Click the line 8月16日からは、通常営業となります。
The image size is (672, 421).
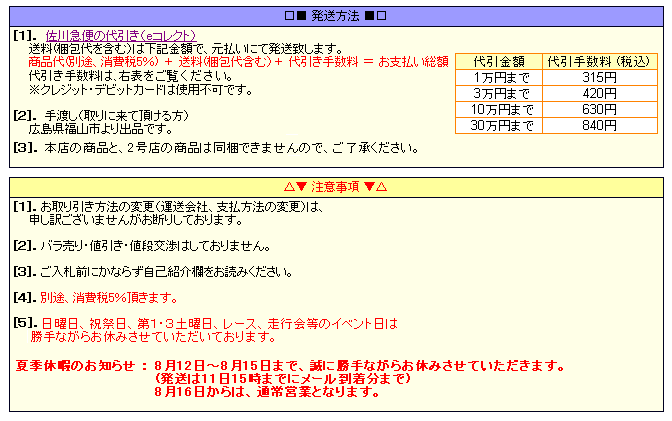pyautogui.click(x=267, y=392)
